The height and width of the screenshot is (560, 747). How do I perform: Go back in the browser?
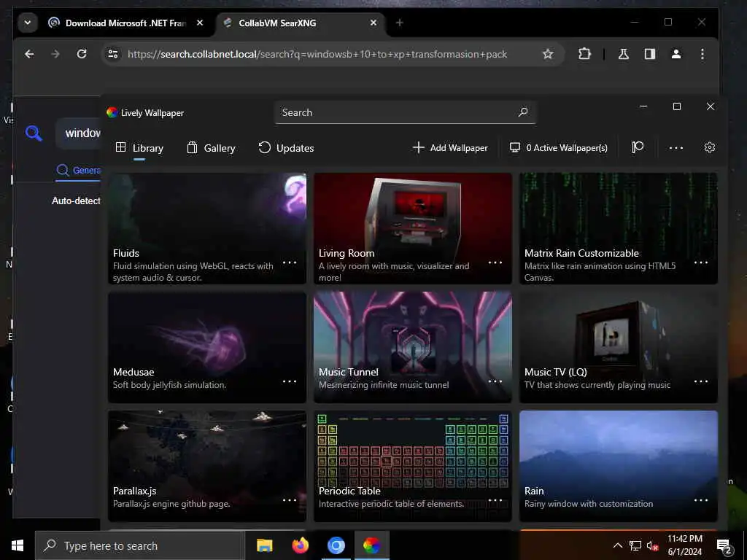[x=29, y=54]
